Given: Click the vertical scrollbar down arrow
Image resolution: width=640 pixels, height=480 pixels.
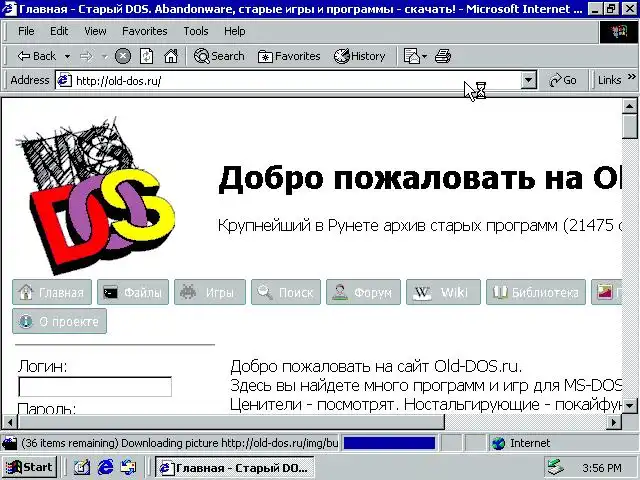Looking at the screenshot, I should click(x=629, y=405).
